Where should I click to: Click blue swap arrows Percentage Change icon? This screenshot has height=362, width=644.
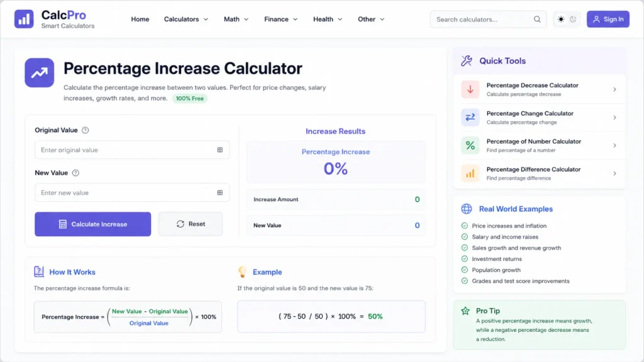click(x=470, y=117)
